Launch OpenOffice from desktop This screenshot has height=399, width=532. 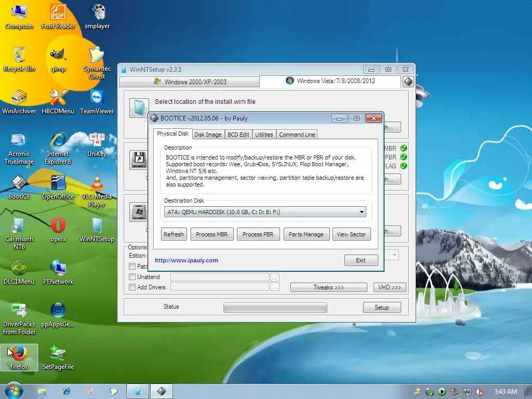(x=58, y=187)
